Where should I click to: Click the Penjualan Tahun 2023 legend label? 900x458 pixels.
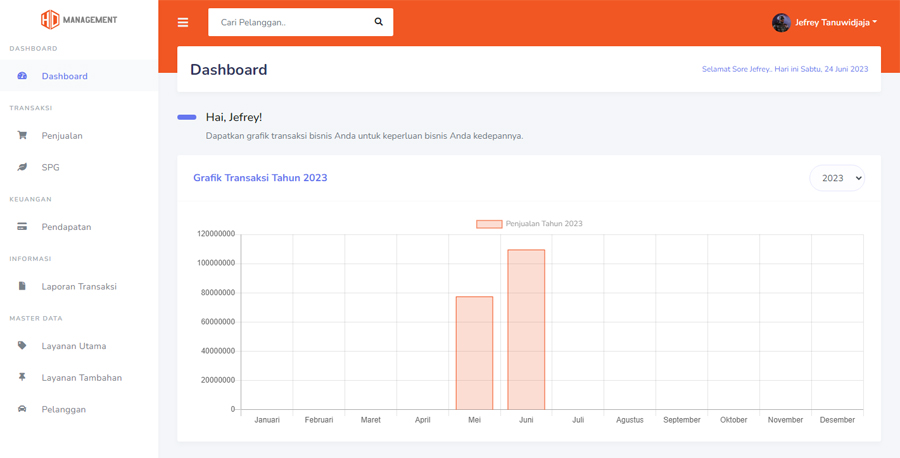544,224
